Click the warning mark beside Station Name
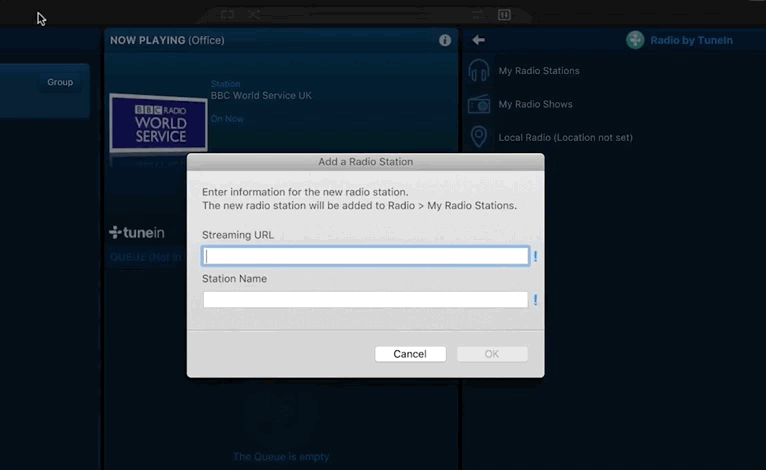 pos(535,299)
